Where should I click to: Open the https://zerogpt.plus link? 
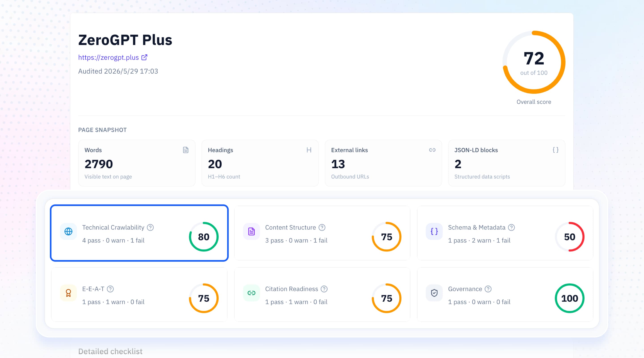coord(108,57)
